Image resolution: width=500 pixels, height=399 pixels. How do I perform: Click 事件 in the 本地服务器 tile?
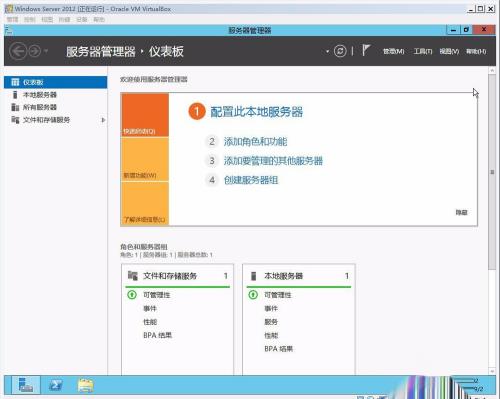(271, 308)
